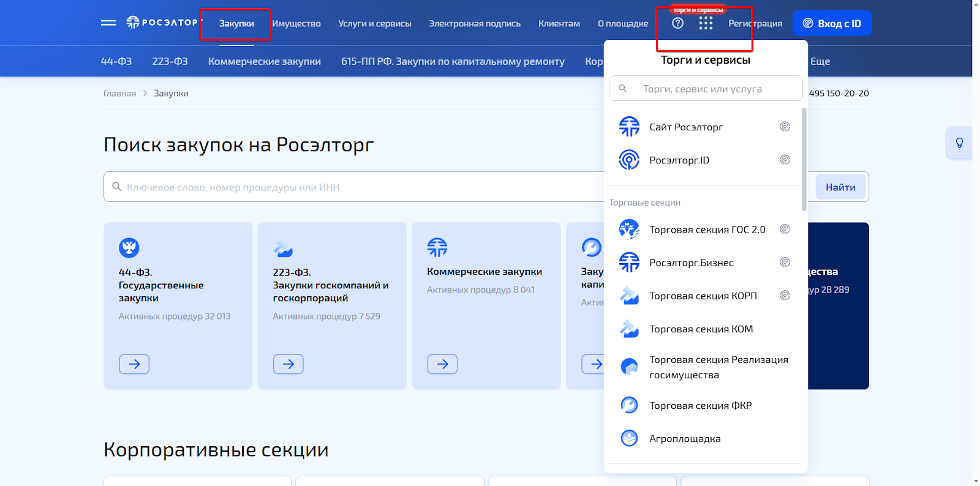Open the help question mark icon
980x486 pixels.
677,23
